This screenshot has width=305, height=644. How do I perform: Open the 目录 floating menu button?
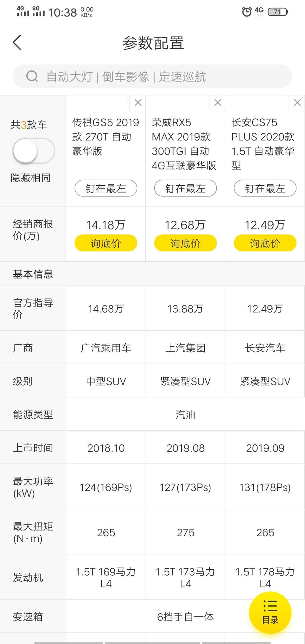[270, 613]
